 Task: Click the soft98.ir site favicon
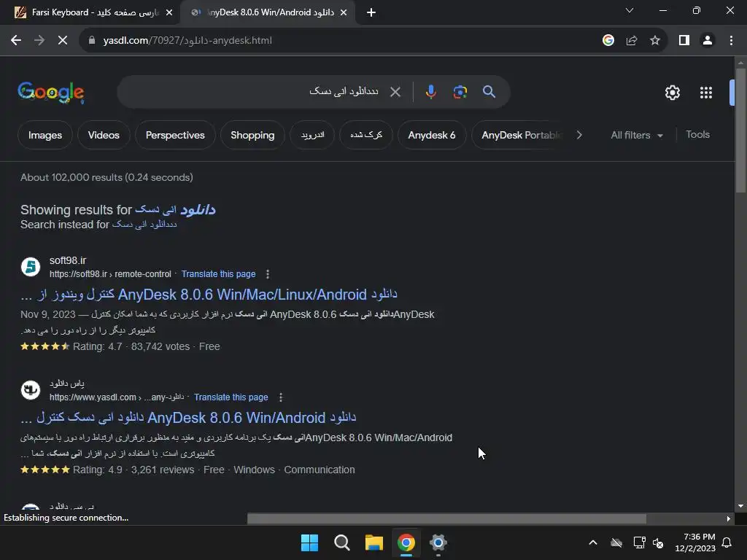31,267
